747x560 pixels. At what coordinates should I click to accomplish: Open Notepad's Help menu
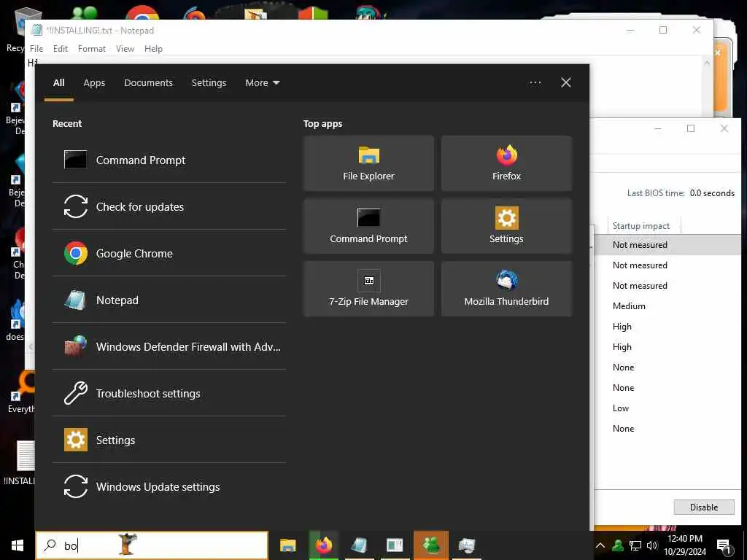click(x=153, y=49)
